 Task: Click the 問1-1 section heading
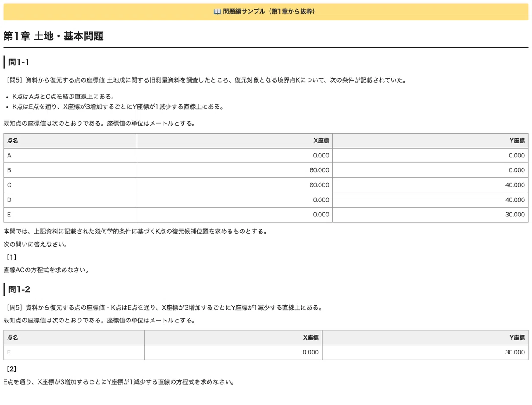point(19,62)
